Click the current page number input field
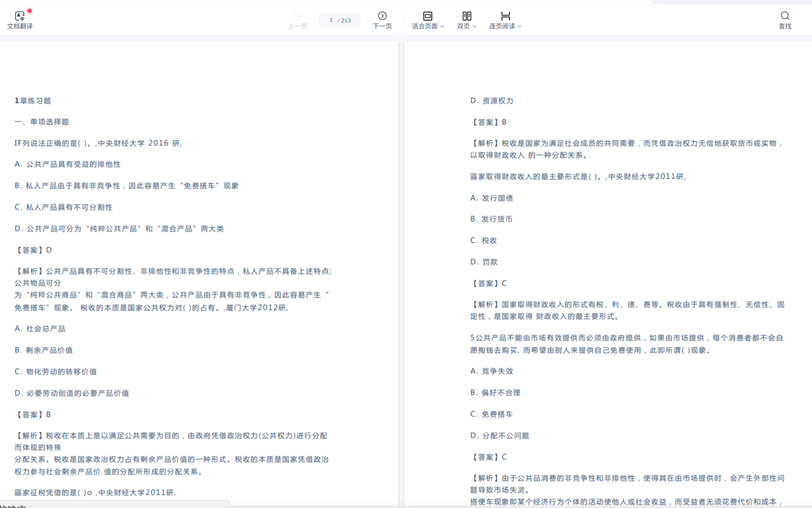The image size is (812, 508). pos(331,20)
